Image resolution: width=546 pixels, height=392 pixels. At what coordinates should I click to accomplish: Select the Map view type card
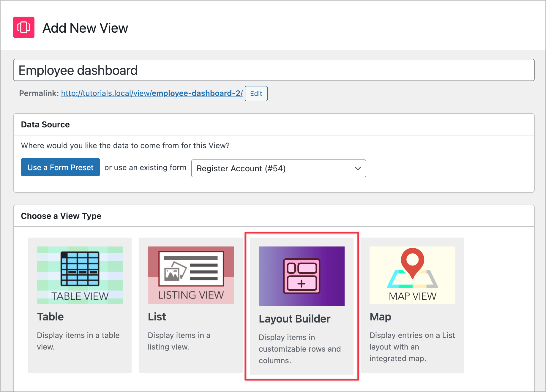[x=412, y=304]
